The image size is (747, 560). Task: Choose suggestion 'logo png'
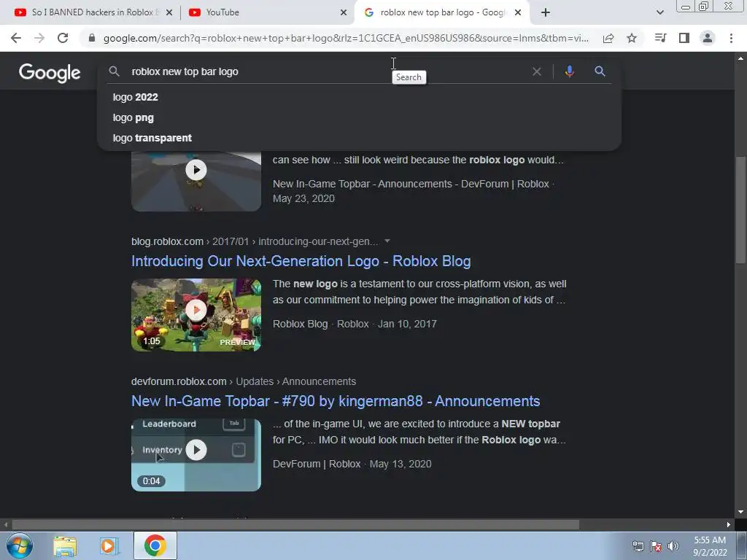(133, 117)
